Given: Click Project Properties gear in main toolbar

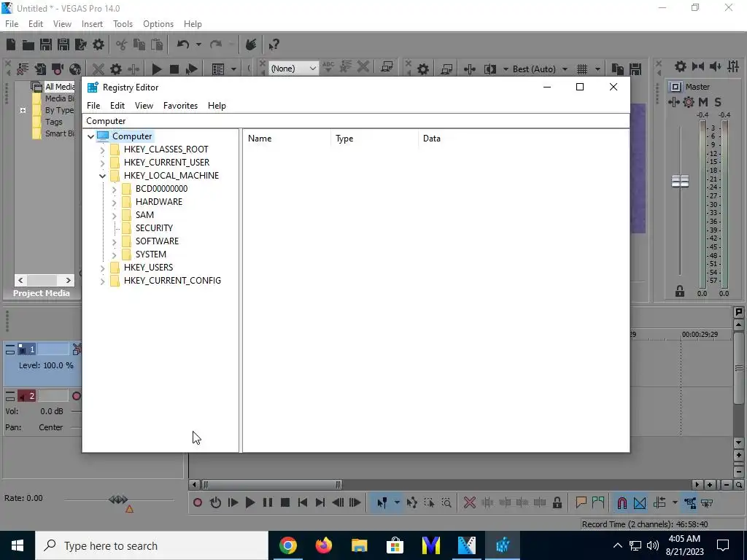Looking at the screenshot, I should click(98, 44).
